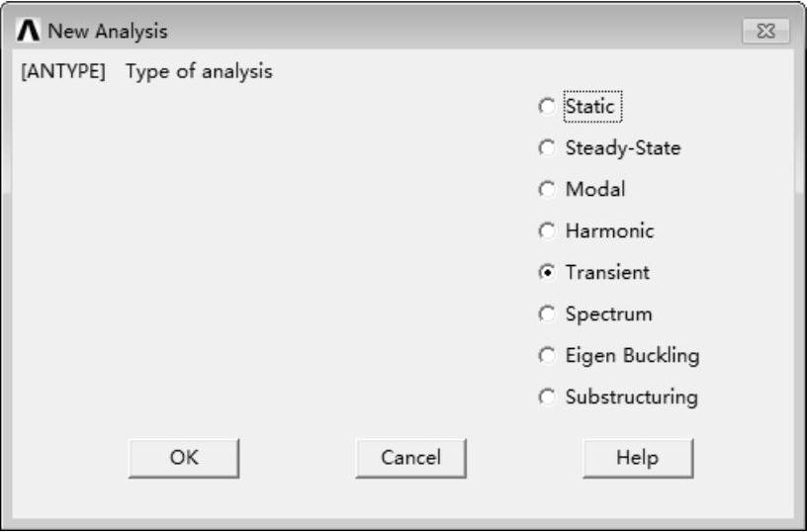Close the New Analysis dialog
807x532 pixels.
coord(764,32)
